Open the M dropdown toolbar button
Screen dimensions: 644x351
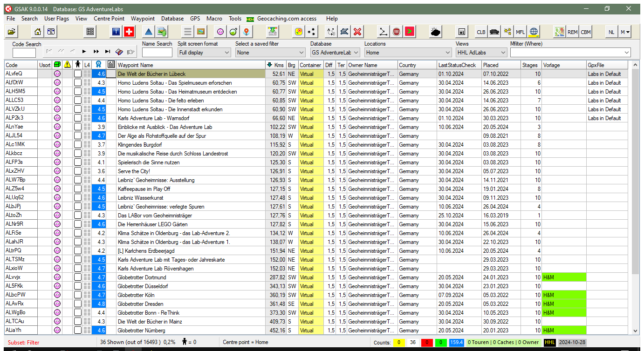pyautogui.click(x=625, y=32)
